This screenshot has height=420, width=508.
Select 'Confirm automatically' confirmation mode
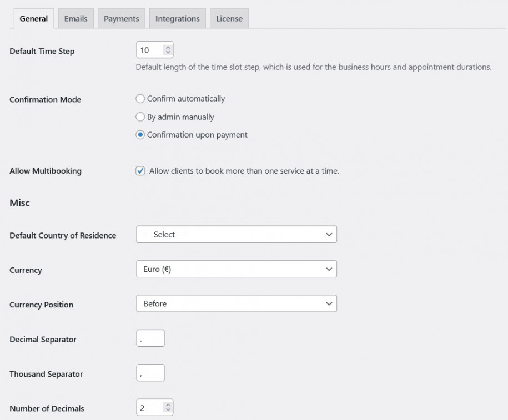(140, 99)
